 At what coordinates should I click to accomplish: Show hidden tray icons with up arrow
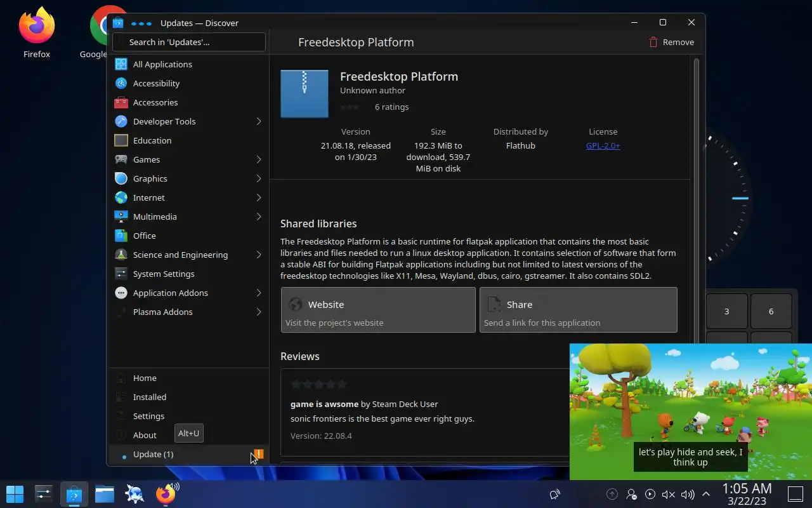tap(706, 494)
